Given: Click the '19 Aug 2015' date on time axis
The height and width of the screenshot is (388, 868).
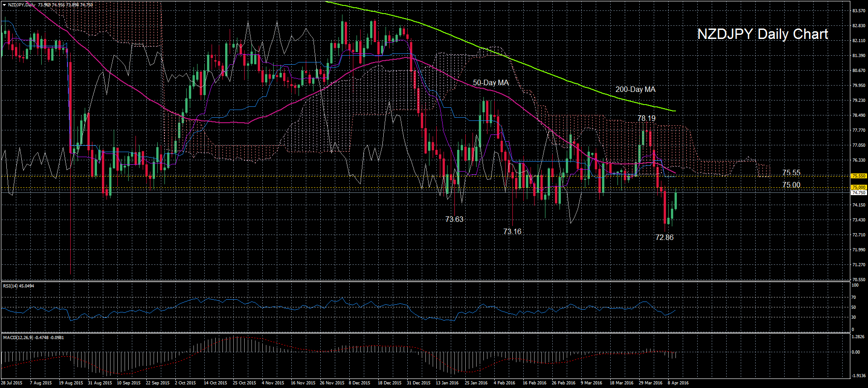Looking at the screenshot, I should [71, 383].
